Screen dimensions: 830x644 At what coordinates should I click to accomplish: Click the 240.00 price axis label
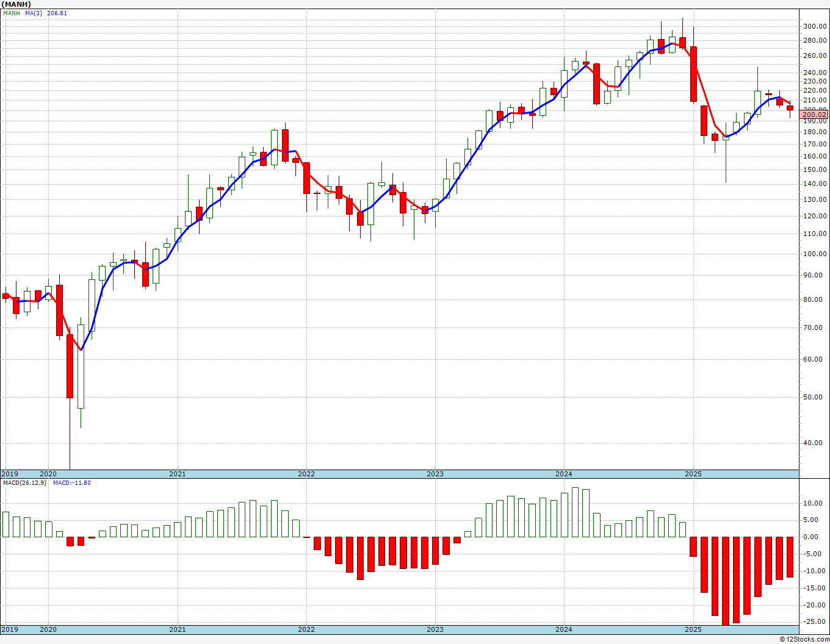pos(815,73)
